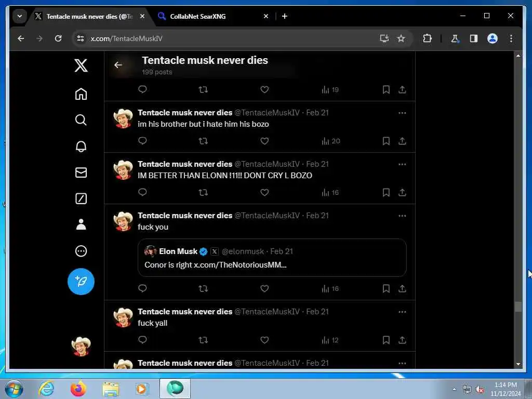Open more options on 'im his brother' post
The width and height of the screenshot is (532, 399).
coord(402,113)
